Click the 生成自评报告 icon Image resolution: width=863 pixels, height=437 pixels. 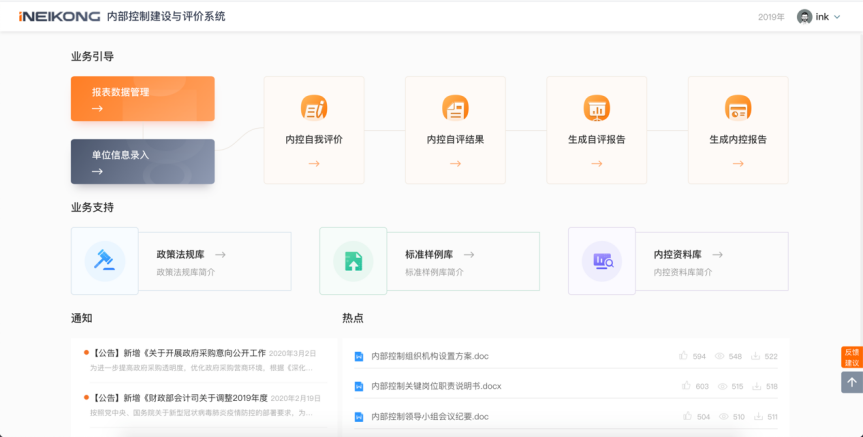click(597, 108)
